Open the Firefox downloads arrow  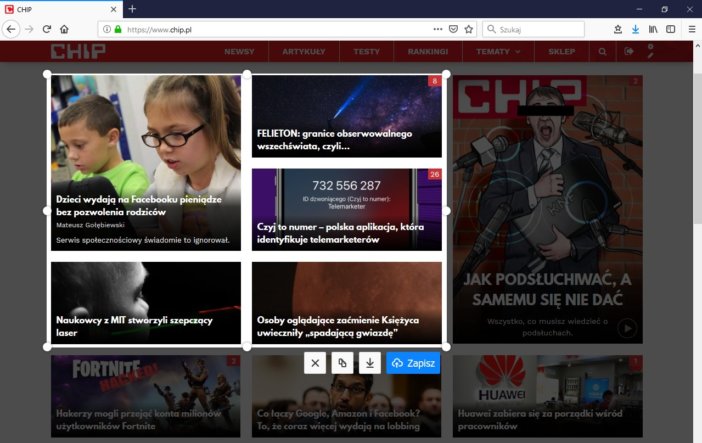[x=635, y=30]
